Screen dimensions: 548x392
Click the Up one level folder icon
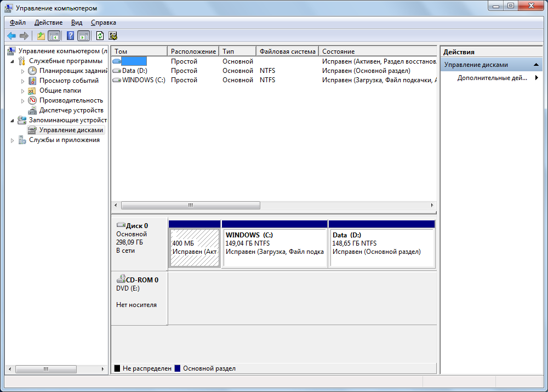tap(41, 36)
